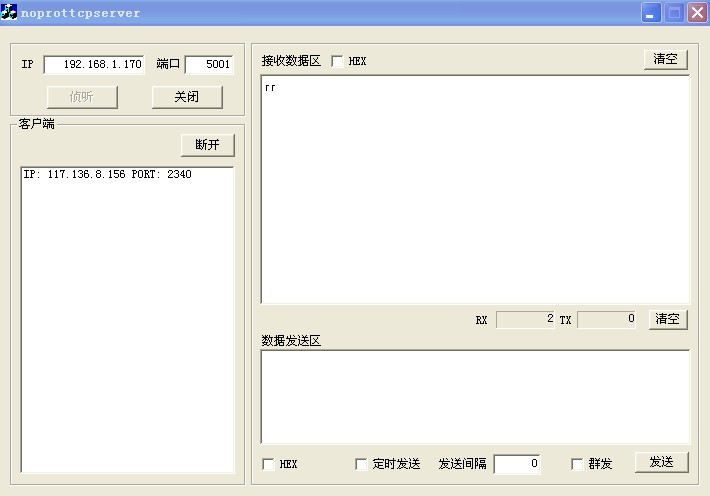Screen dimensions: 710x496
Task: Click inside the received data text area
Action: pyautogui.click(x=475, y=190)
